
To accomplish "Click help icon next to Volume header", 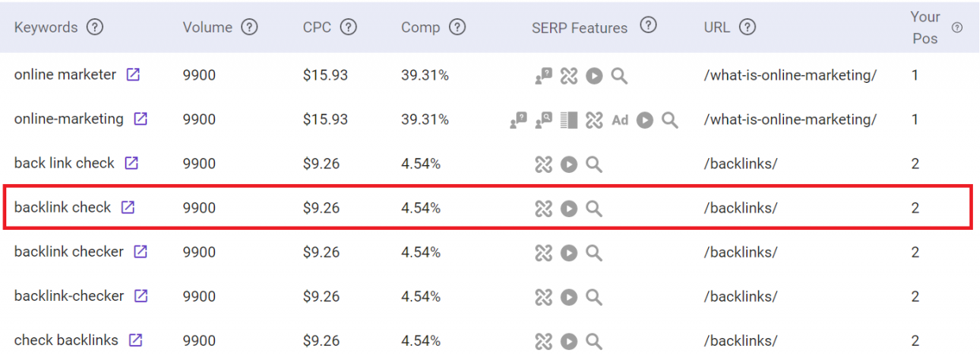I will pyautogui.click(x=250, y=28).
